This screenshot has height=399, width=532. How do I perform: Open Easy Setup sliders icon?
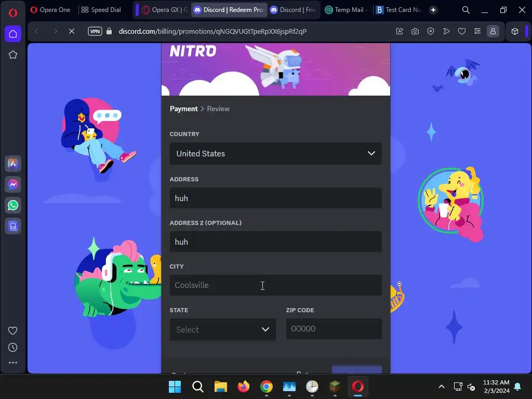pyautogui.click(x=477, y=31)
